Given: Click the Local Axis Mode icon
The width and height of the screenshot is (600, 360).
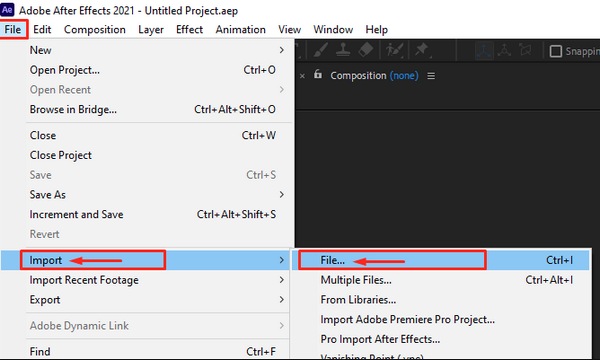Looking at the screenshot, I should pyautogui.click(x=484, y=50).
